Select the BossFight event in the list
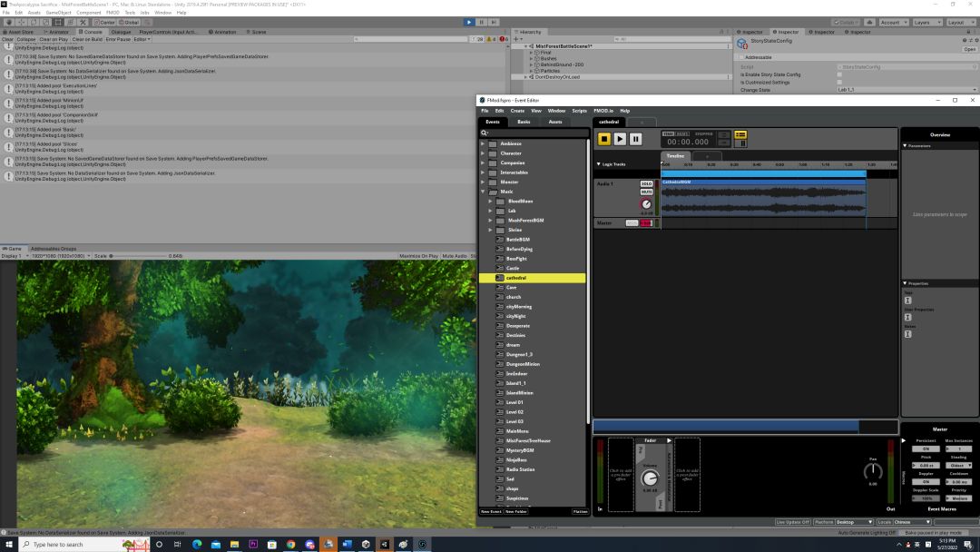This screenshot has width=980, height=552. (516, 259)
